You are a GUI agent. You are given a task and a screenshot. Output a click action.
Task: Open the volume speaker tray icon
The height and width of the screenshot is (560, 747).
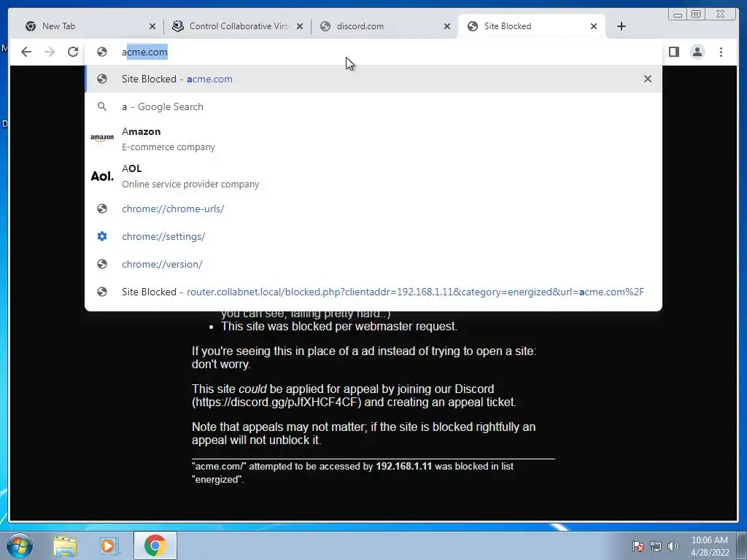point(673,546)
